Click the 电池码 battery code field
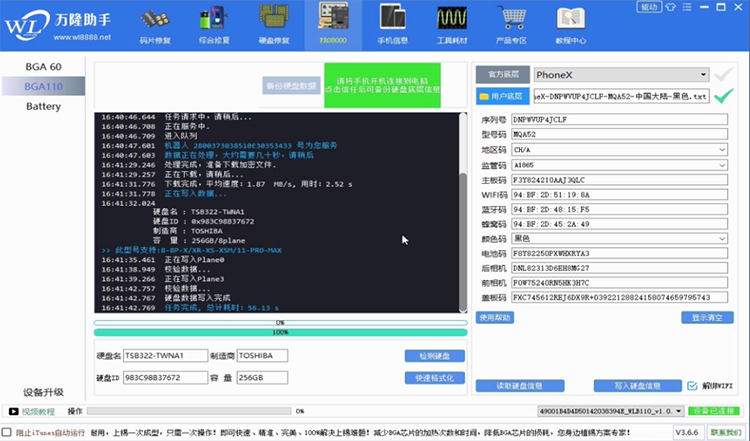The image size is (750, 441). [x=619, y=254]
